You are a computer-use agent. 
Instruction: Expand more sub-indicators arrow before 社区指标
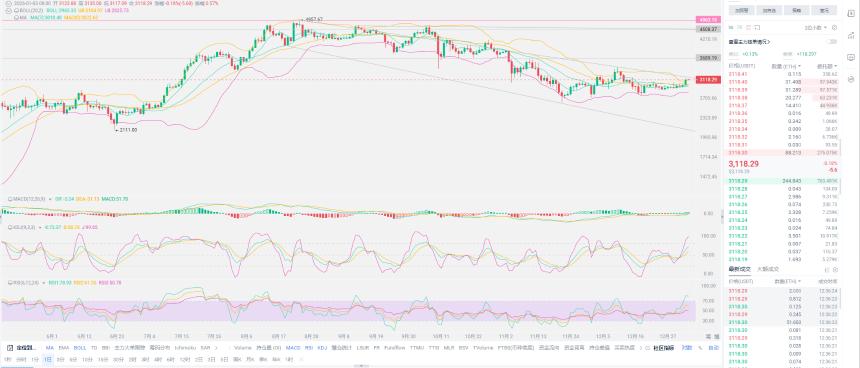(x=641, y=347)
